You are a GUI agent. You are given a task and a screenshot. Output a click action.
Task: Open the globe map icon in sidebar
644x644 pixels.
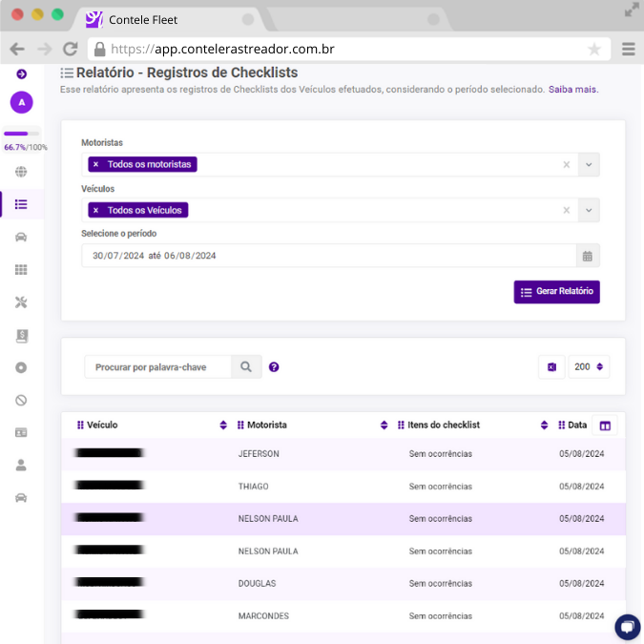(x=21, y=172)
